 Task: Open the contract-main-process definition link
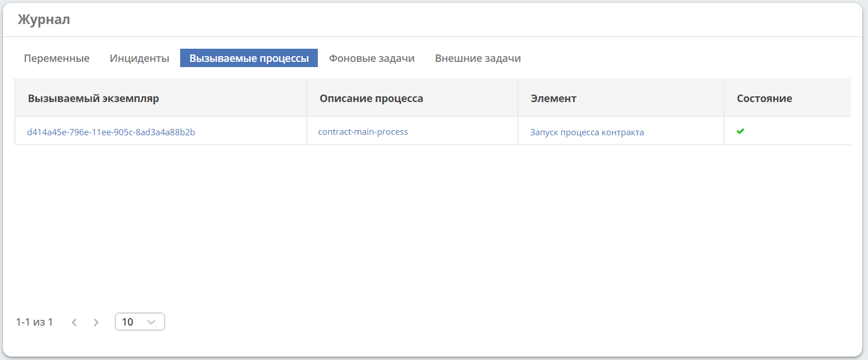click(x=363, y=132)
